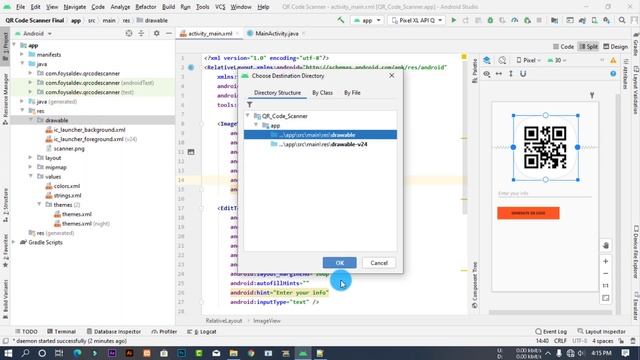Screen dimensions: 640x360
Task: Open the File menu
Action: click(x=20, y=7)
